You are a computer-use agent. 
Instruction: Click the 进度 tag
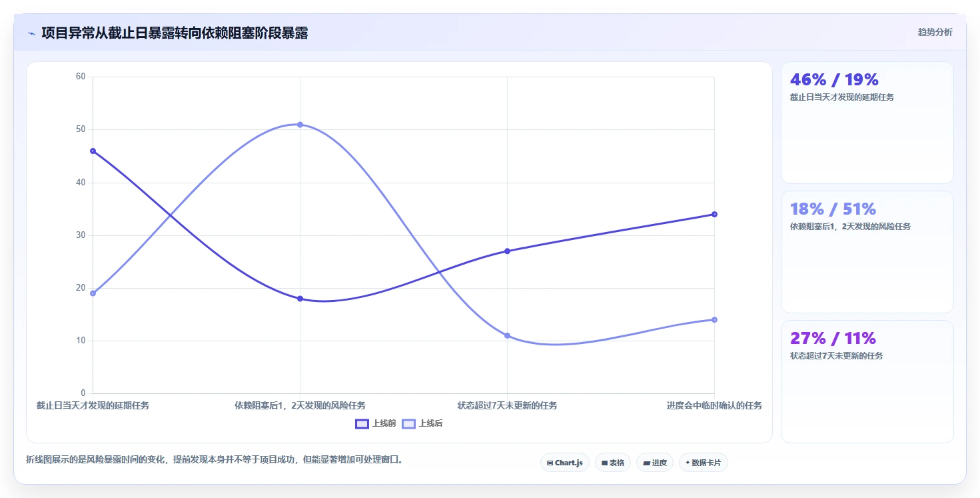(x=654, y=463)
